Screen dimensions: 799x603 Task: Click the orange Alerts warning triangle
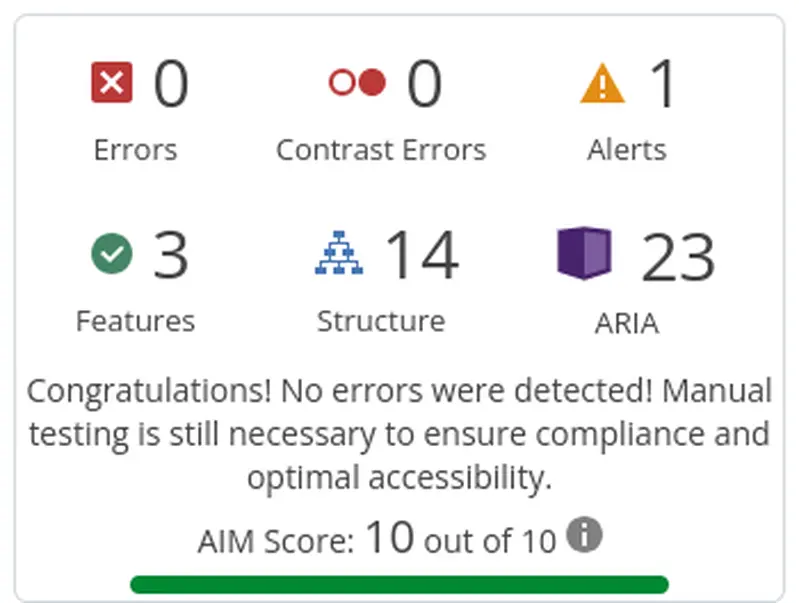[x=602, y=83]
